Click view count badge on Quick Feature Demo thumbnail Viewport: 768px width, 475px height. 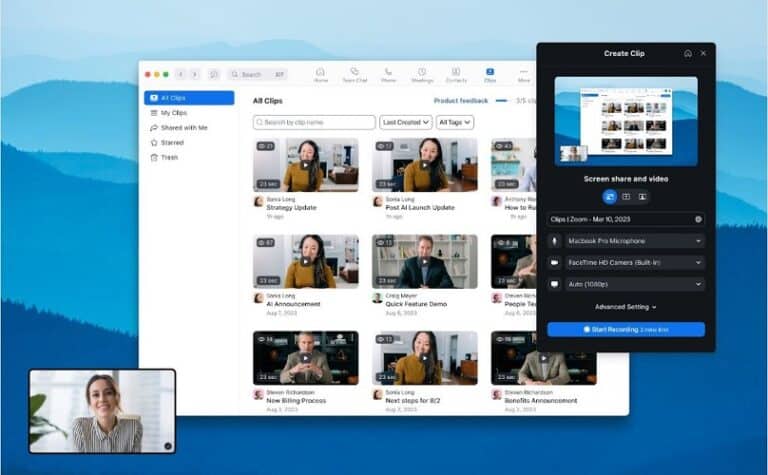pyautogui.click(x=384, y=242)
